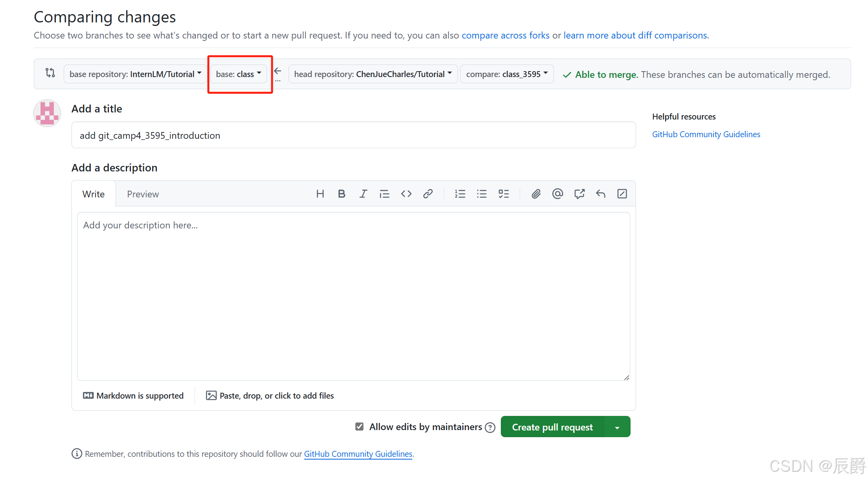Click the pull request title field

click(353, 135)
